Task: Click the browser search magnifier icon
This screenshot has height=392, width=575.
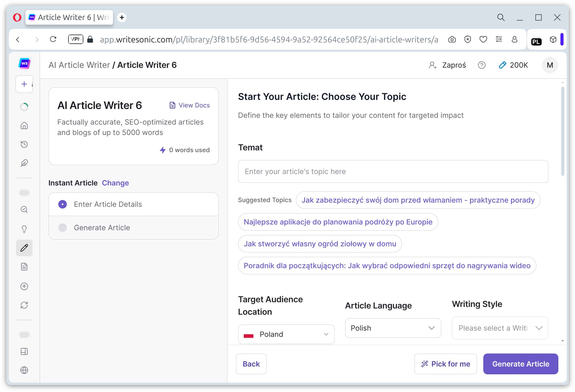Action: (x=501, y=17)
